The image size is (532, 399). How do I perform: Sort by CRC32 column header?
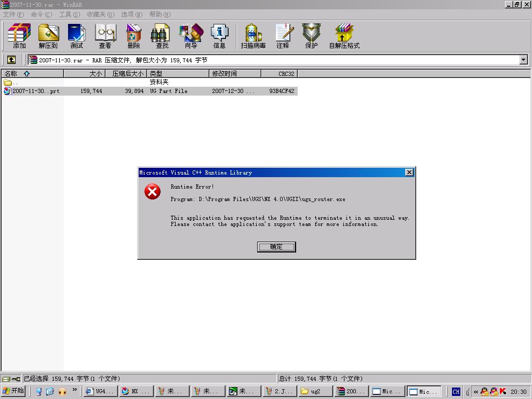point(279,73)
